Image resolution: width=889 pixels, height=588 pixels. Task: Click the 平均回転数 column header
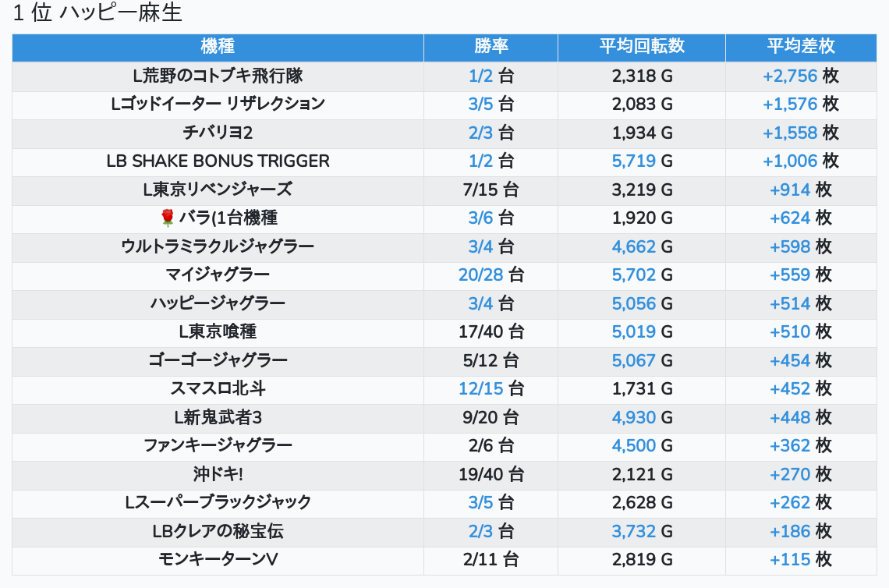[x=641, y=46]
